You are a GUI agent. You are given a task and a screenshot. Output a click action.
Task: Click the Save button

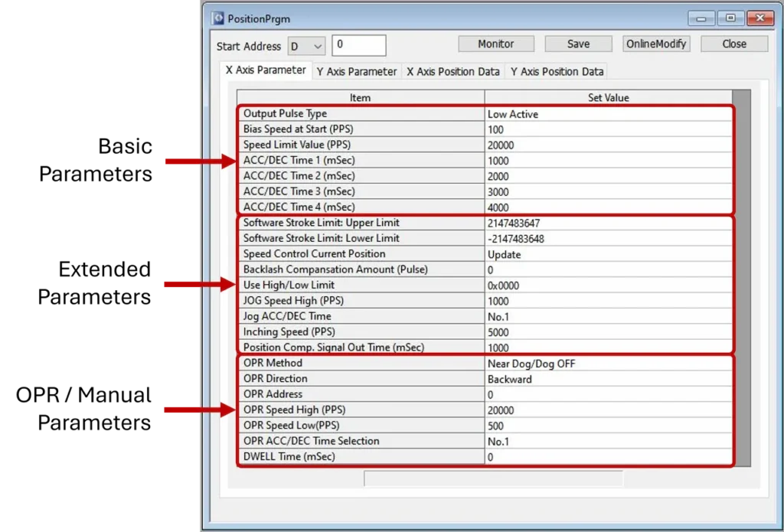click(x=578, y=44)
